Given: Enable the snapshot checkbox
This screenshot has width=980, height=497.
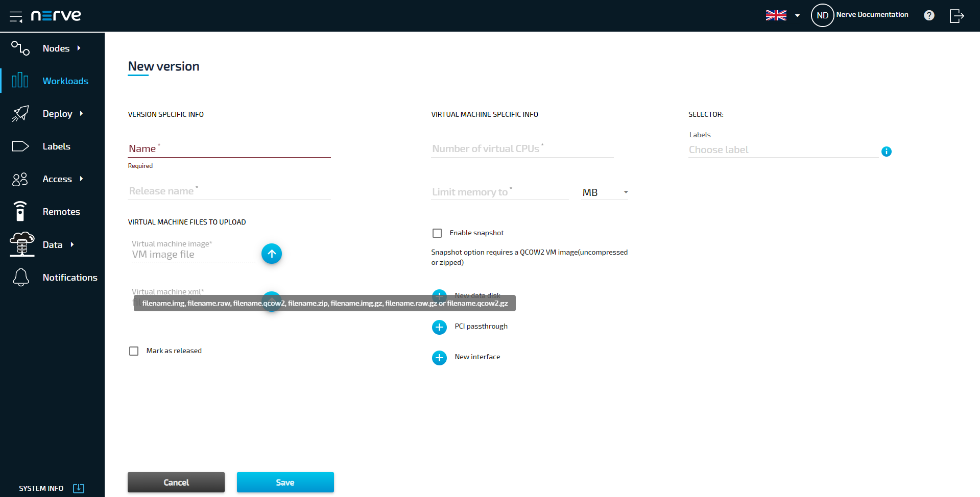Looking at the screenshot, I should click(x=437, y=233).
